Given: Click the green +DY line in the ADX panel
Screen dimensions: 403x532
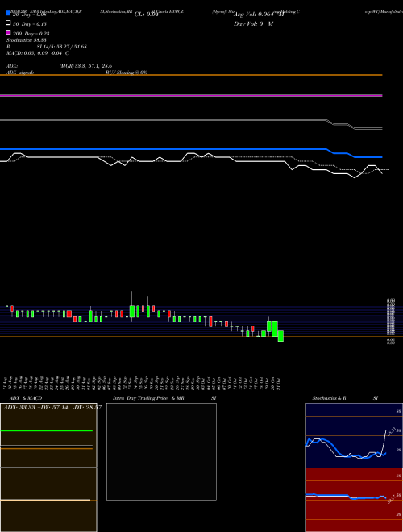Looking at the screenshot, I should pos(47,430).
